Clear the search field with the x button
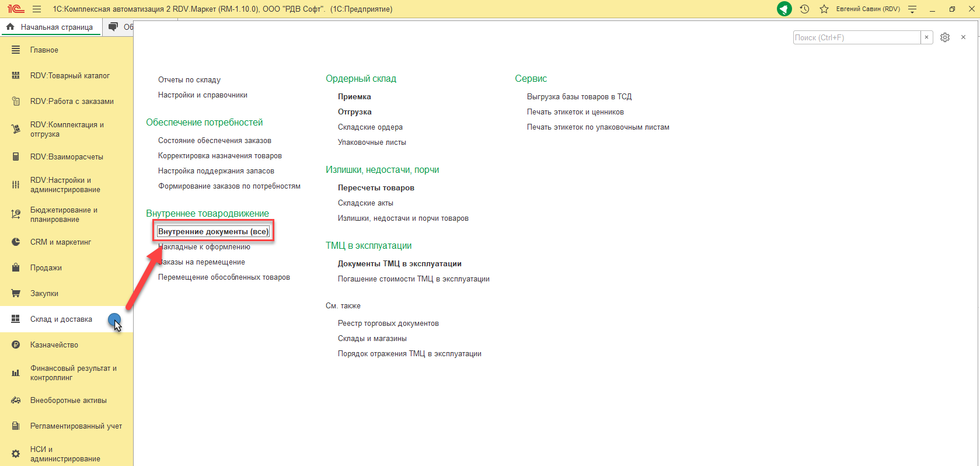 coord(926,37)
